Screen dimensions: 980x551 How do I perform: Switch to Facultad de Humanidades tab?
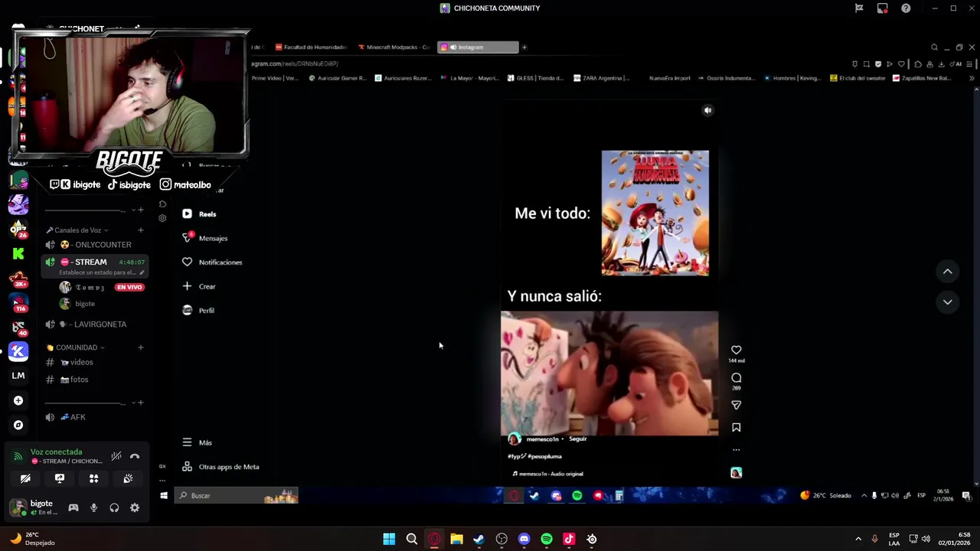click(312, 47)
